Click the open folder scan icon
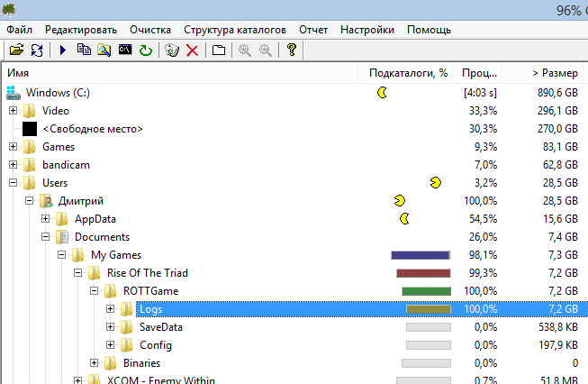Screen dimensions: 588x384 [x=16, y=50]
